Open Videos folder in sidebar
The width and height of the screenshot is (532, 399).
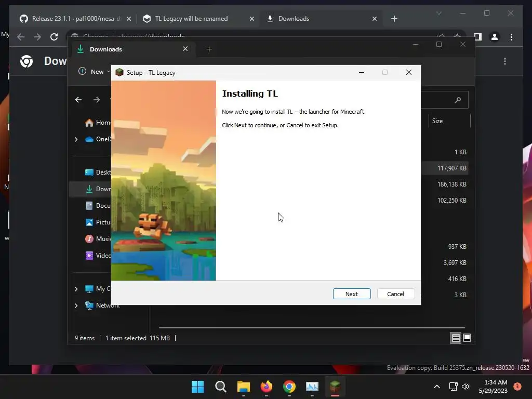click(x=98, y=256)
